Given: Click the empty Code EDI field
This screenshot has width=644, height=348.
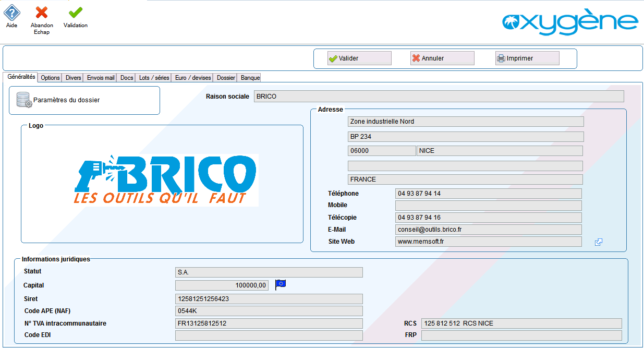Looking at the screenshot, I should 269,335.
